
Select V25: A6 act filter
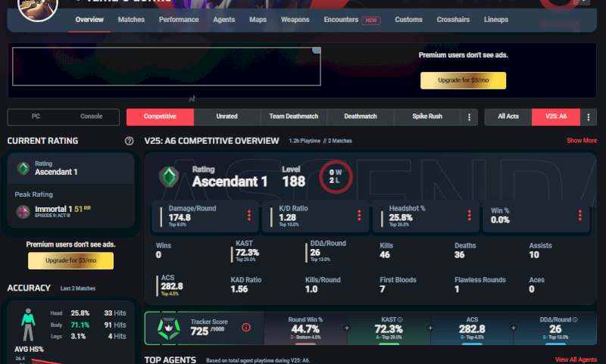(556, 117)
